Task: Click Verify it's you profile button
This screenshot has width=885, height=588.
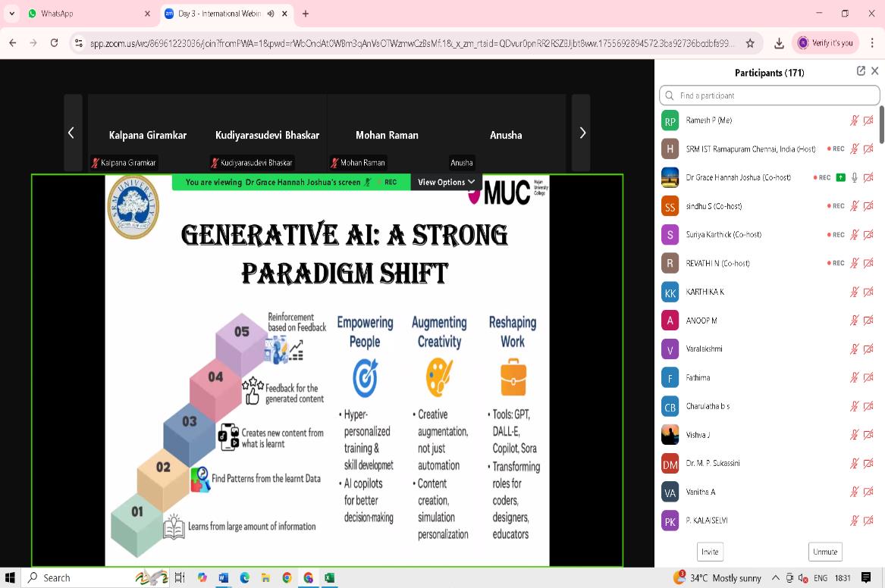Action: (x=825, y=43)
